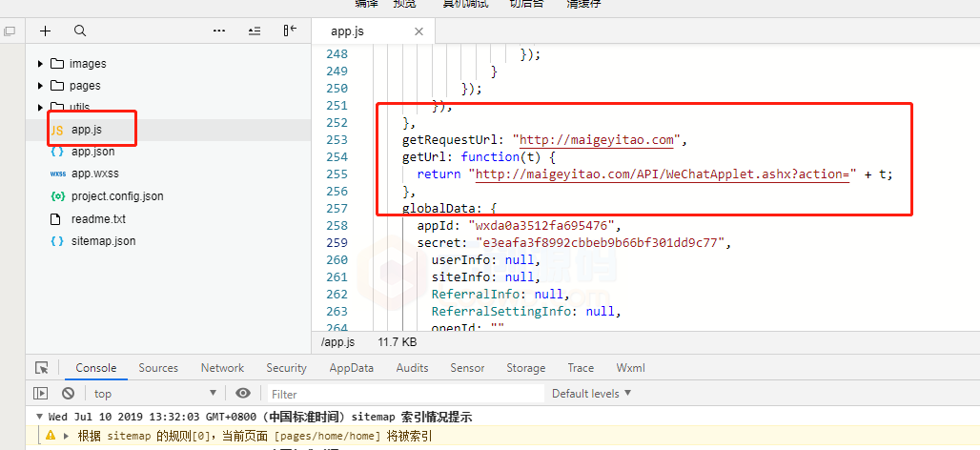The width and height of the screenshot is (980, 450).
Task: Open readme.txt file
Action: tap(98, 219)
